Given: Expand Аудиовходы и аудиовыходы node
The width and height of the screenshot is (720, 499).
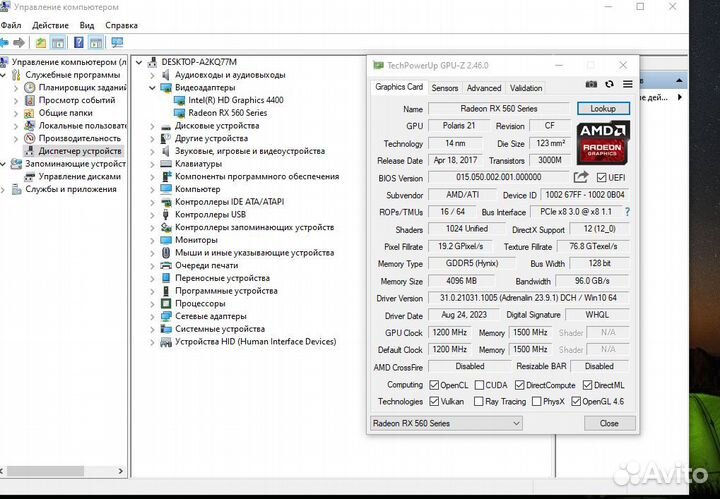Looking at the screenshot, I should point(152,75).
